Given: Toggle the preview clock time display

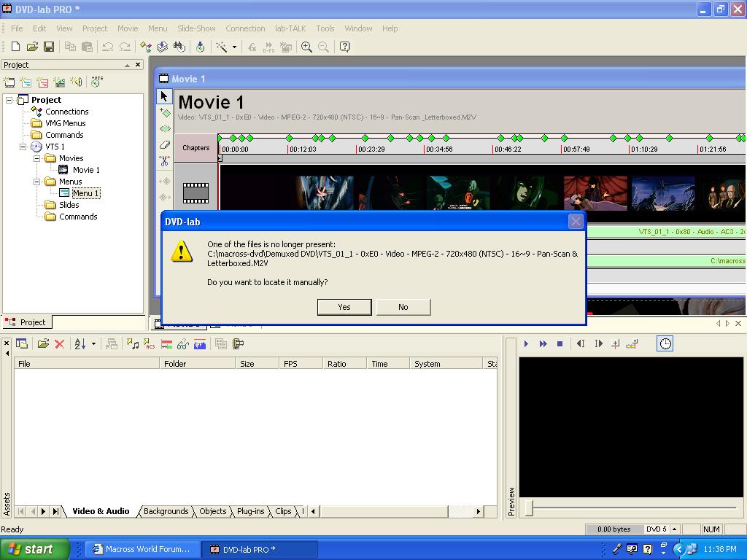Looking at the screenshot, I should [x=665, y=344].
